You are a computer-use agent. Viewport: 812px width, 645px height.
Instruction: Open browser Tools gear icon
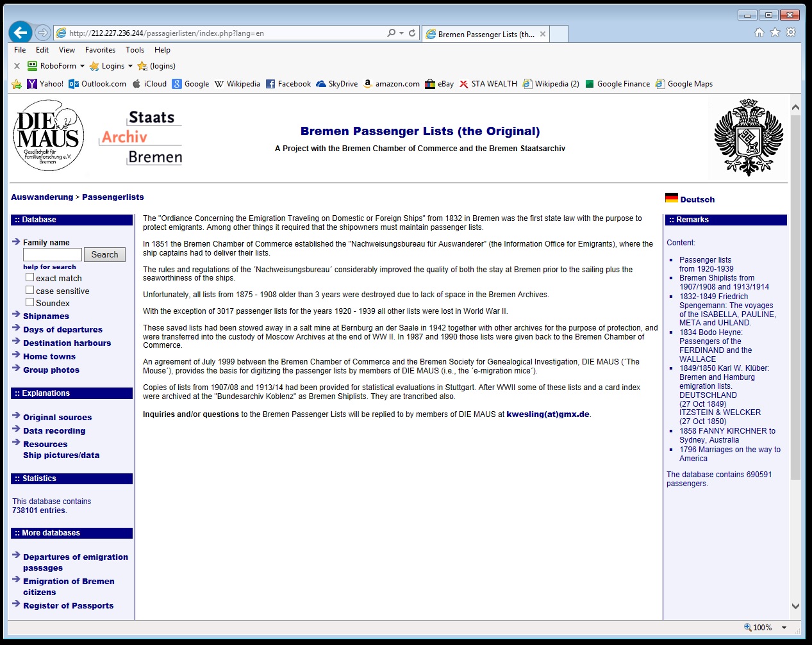791,33
